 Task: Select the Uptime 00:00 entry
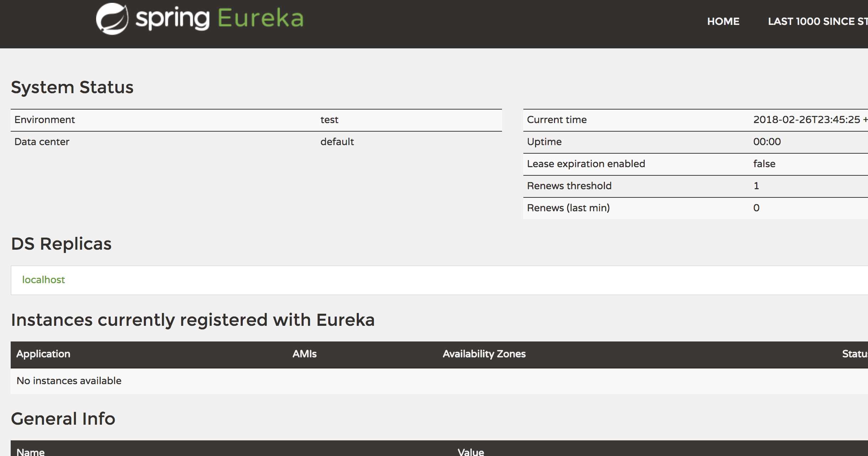click(767, 142)
